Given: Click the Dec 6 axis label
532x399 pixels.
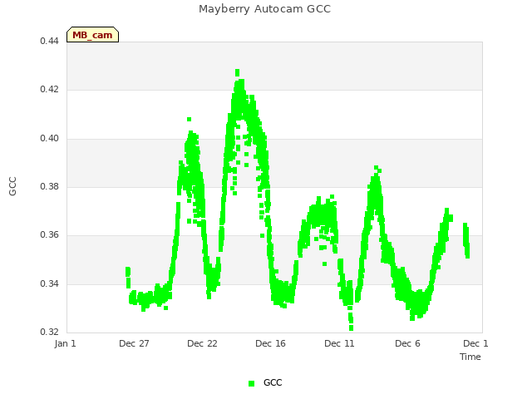Looking at the screenshot, I should coord(407,343).
